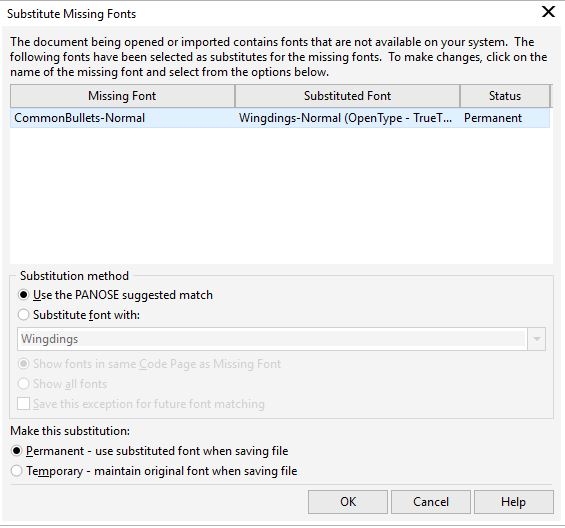Click the Missing Font column header
The width and height of the screenshot is (565, 528).
tap(123, 96)
